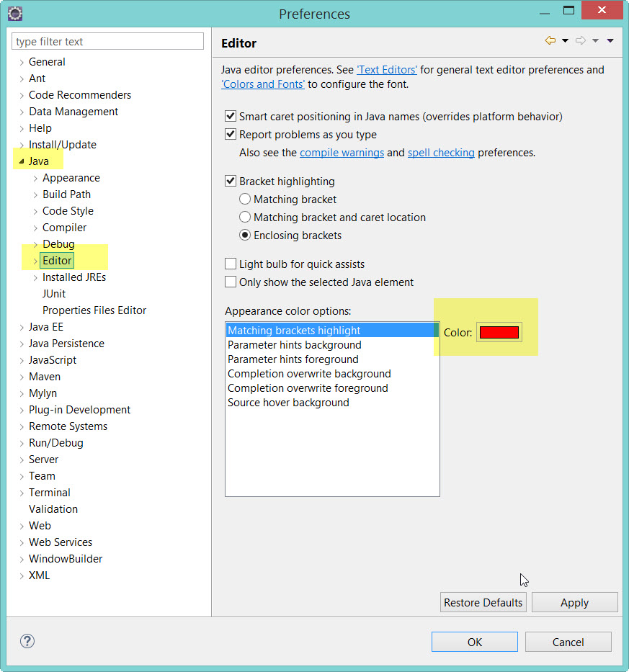Confirm with the OK button
Screen dimensions: 629x672
click(475, 642)
